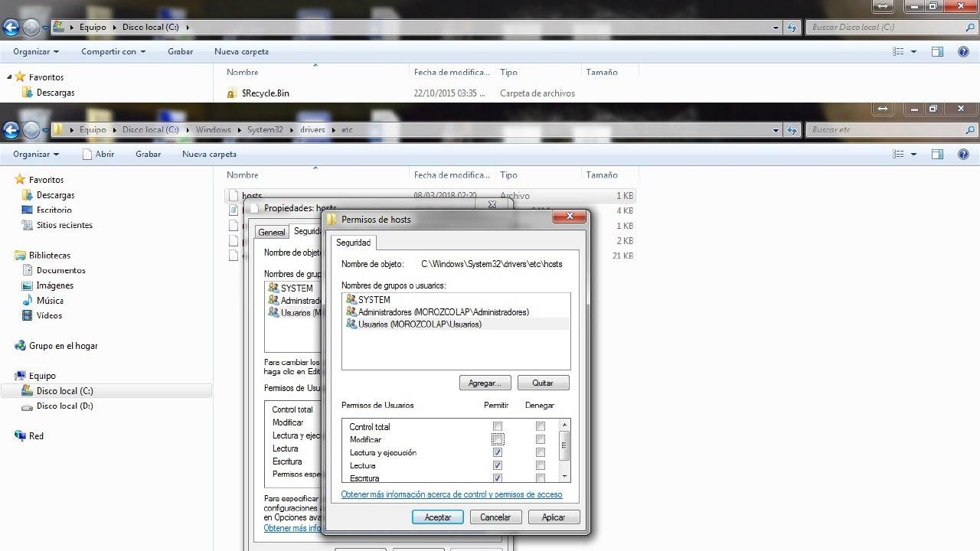Check Permitir for Modificar
The image size is (980, 551).
point(498,440)
